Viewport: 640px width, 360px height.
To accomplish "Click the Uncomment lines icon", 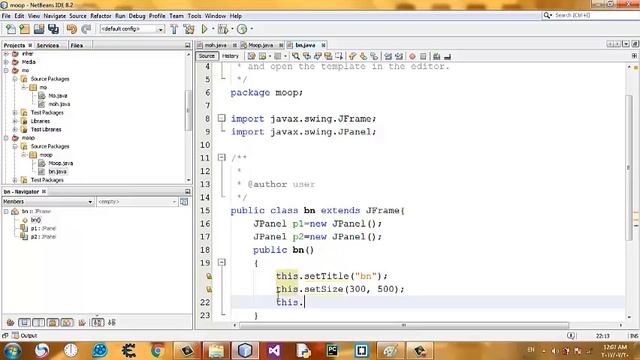I will [447, 56].
